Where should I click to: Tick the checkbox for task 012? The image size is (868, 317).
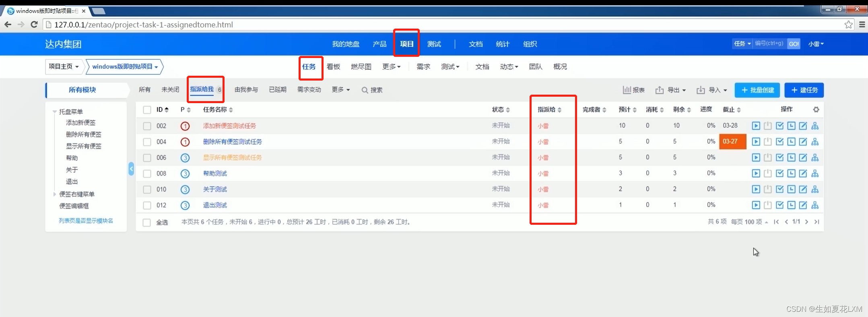click(147, 205)
